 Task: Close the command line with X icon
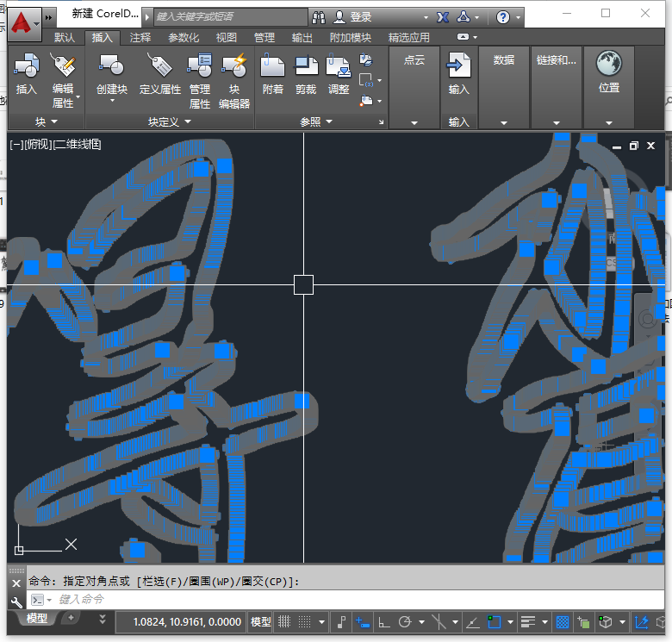click(16, 583)
